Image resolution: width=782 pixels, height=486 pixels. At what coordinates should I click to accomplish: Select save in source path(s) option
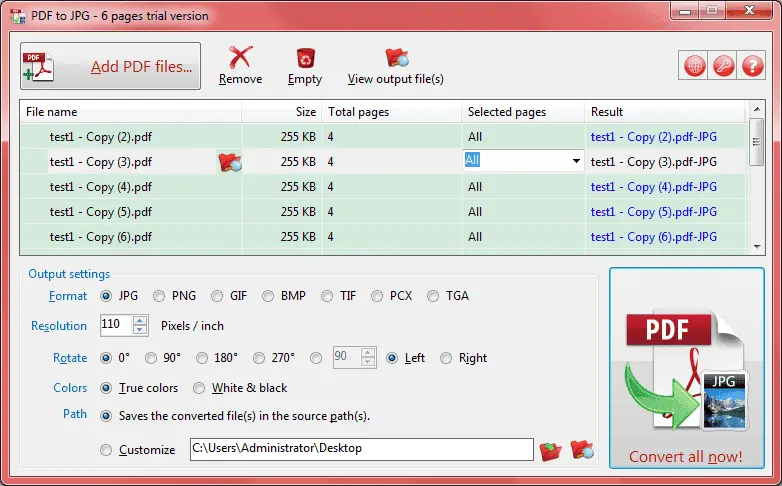point(106,416)
